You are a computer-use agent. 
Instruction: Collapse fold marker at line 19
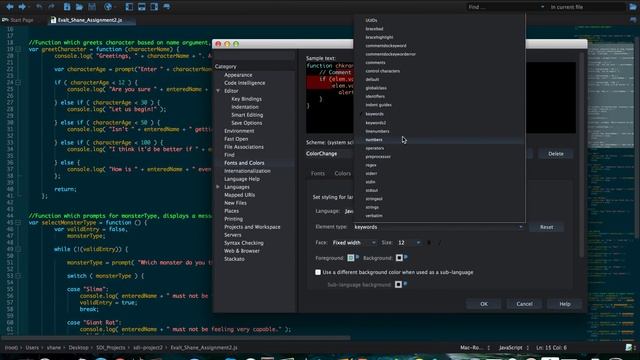(18, 49)
